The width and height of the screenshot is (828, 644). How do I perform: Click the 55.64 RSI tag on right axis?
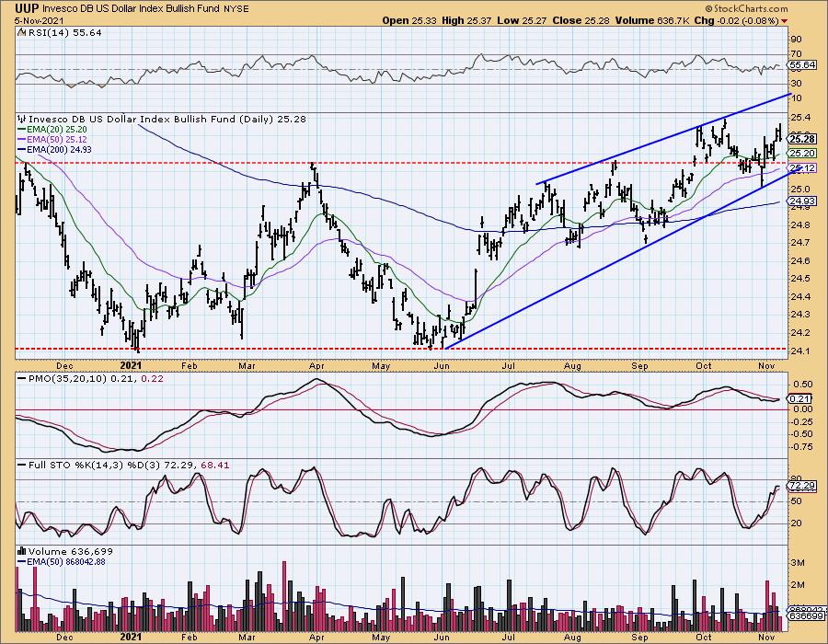802,65
